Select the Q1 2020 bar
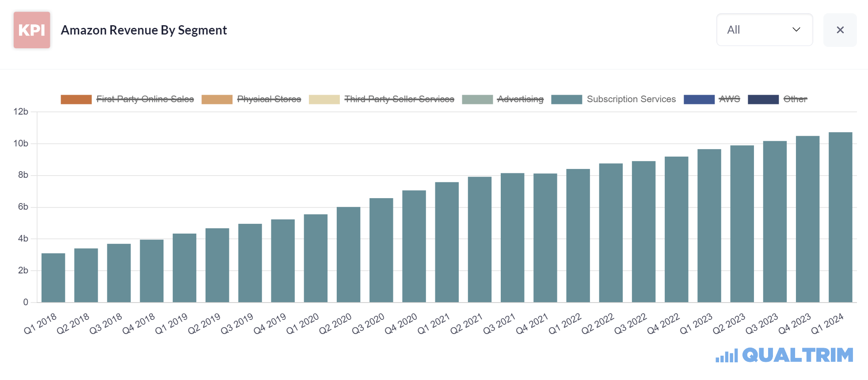The image size is (868, 380). (x=316, y=258)
